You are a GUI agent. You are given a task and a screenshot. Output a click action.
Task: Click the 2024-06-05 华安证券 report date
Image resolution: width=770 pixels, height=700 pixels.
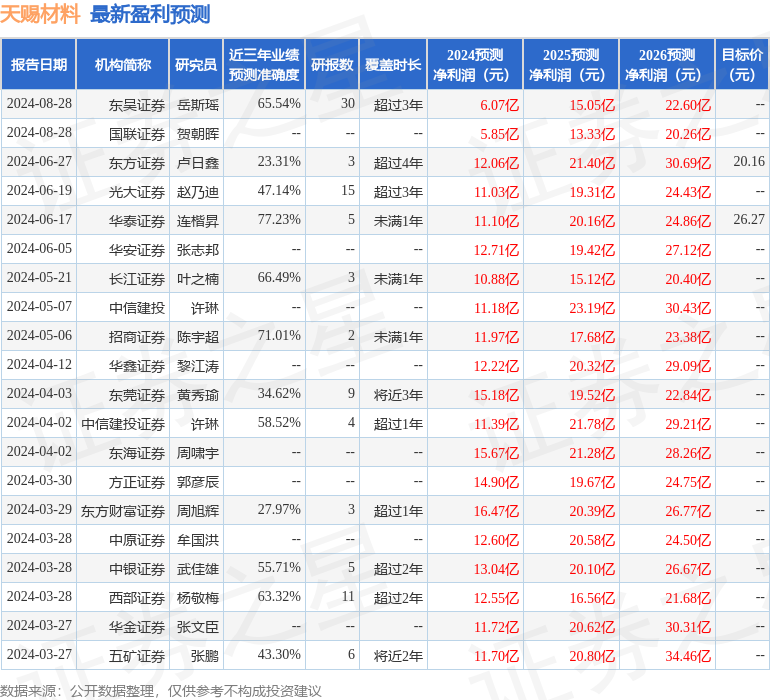39,249
